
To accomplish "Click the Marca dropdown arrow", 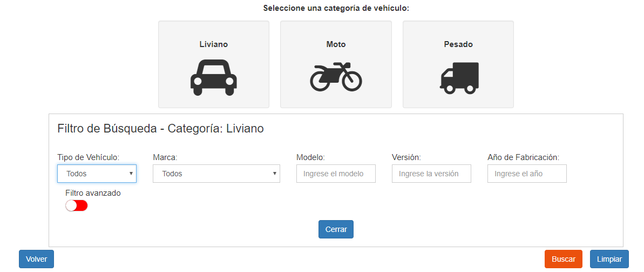I will point(274,174).
